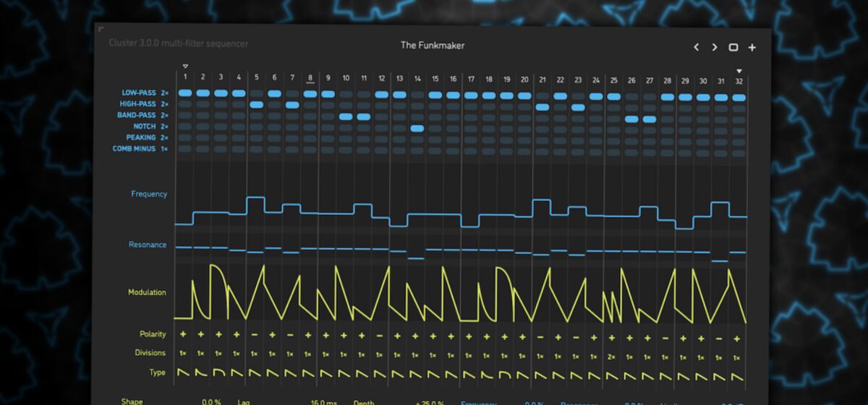Select the Peaking filter row label
Viewport: 868px width, 405px height.
[140, 137]
